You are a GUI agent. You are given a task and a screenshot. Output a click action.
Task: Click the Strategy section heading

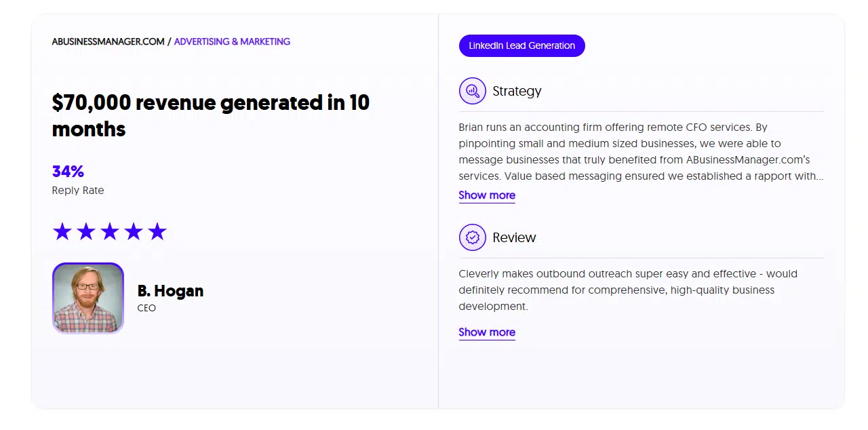point(517,91)
